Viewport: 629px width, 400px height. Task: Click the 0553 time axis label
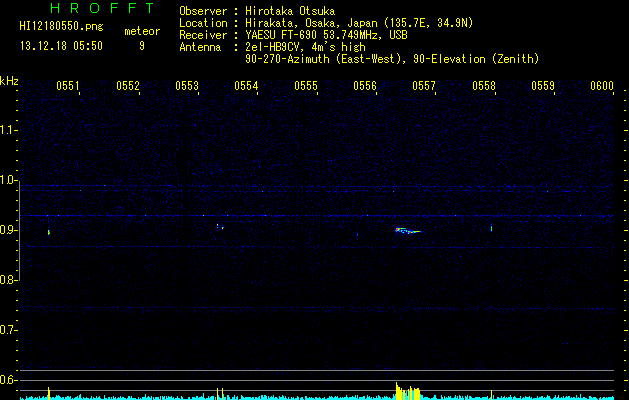point(187,86)
